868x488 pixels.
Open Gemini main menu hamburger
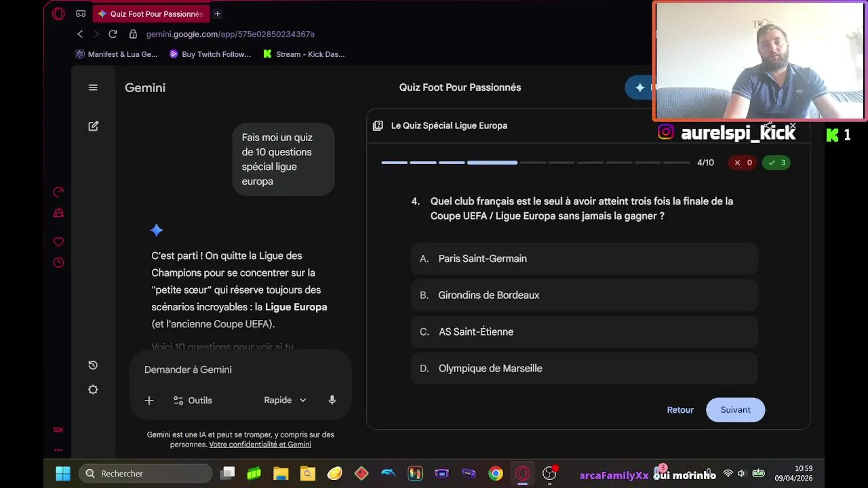click(93, 87)
